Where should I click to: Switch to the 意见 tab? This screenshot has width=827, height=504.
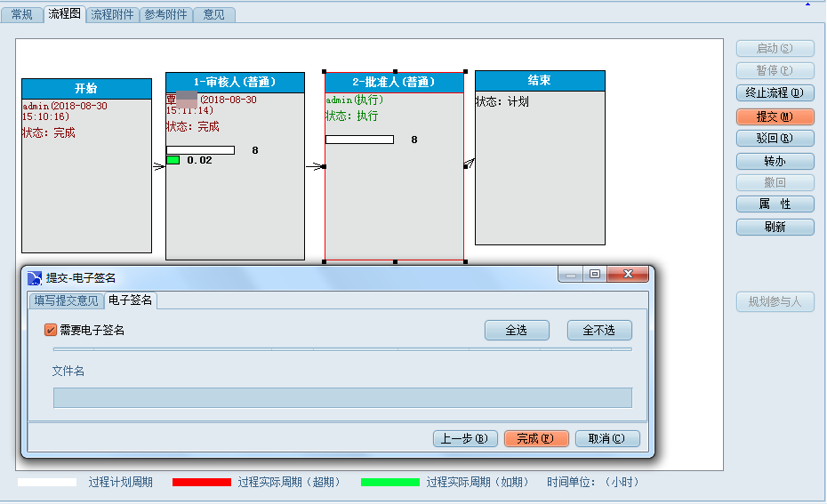(213, 15)
